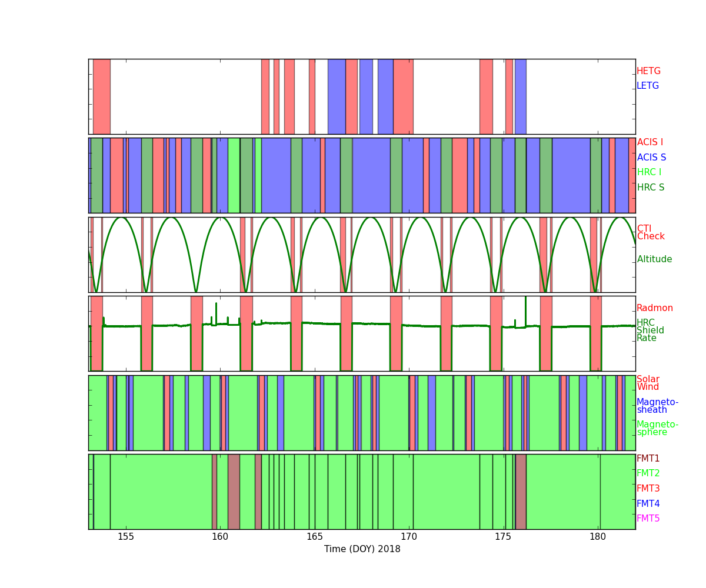706x588 pixels.
Task: Click the FMT1 legend label
Action: [x=648, y=459]
